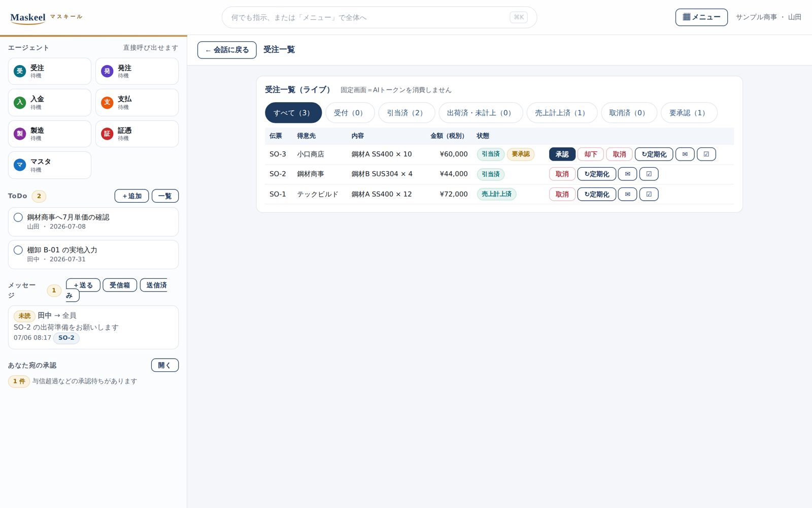Image resolution: width=812 pixels, height=508 pixels.
Task: Open the 発注 agent card
Action: [137, 71]
